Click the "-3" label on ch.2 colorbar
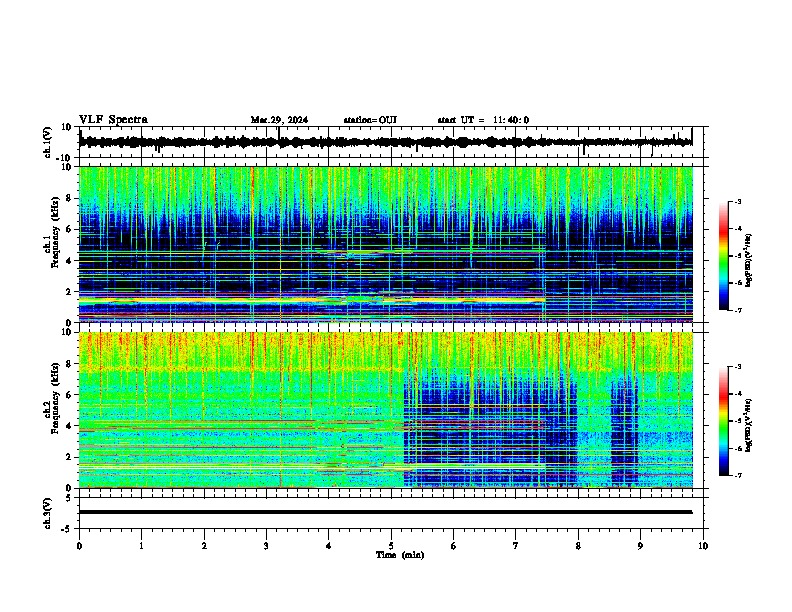Screen dimensions: 792x612 point(737,367)
